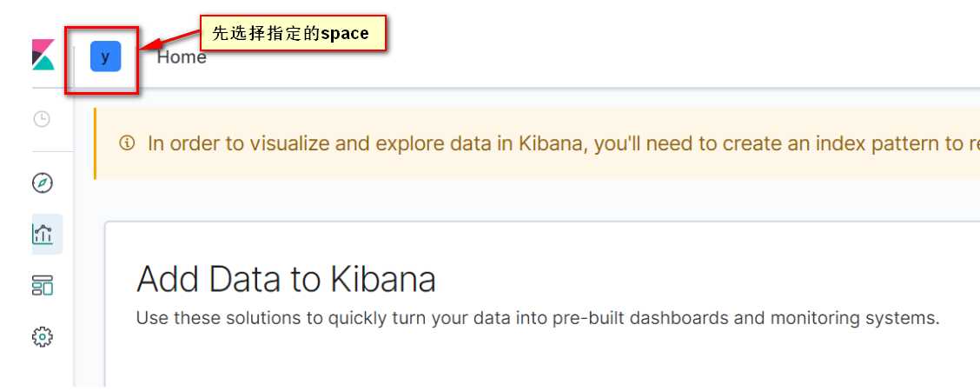Open Management via the gear icon
Viewport: 980px width, 391px height.
coord(43,336)
